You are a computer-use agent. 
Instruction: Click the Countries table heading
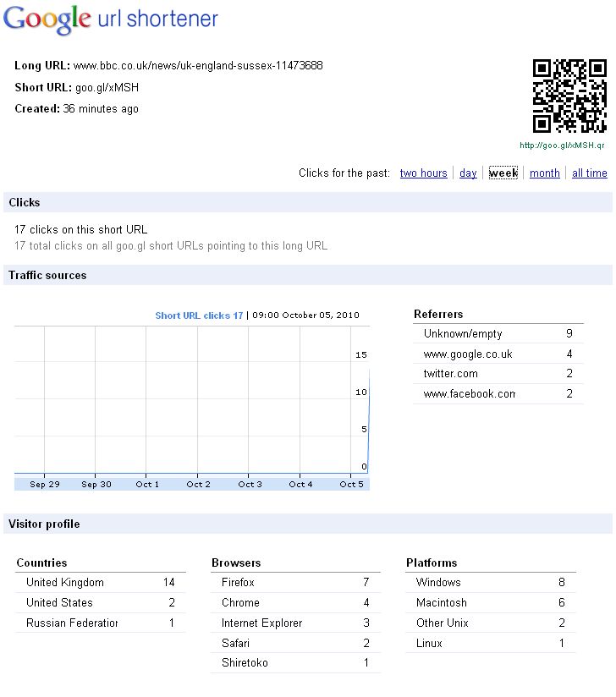click(x=41, y=563)
